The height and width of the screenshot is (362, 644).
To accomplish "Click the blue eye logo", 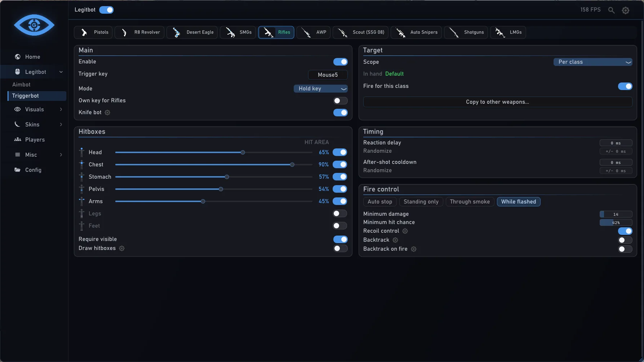I will point(34,25).
